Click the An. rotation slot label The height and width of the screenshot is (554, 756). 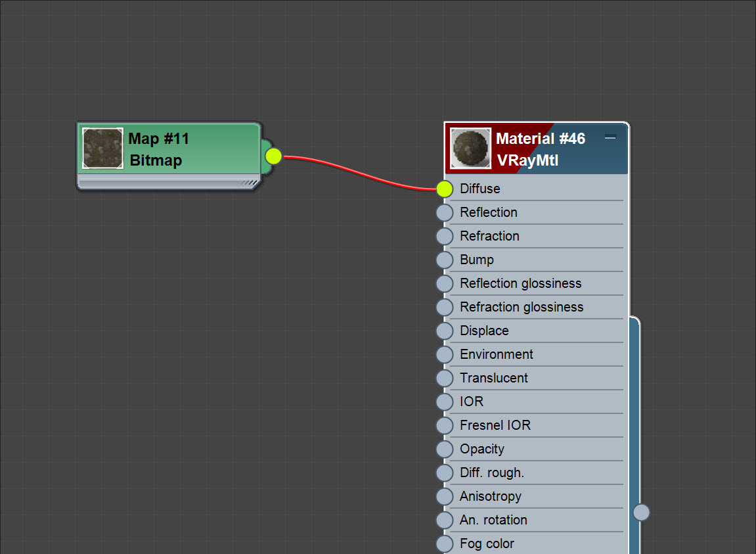point(493,520)
